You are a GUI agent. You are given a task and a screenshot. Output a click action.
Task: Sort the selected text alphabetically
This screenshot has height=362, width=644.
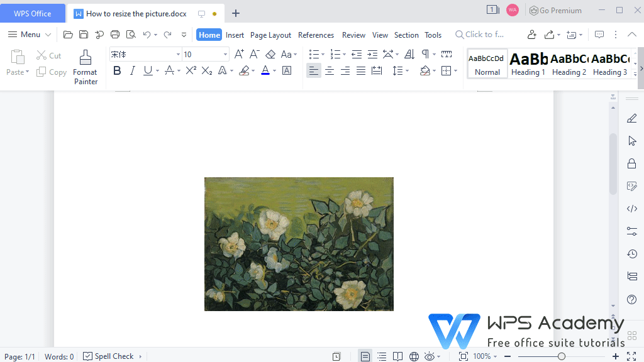click(x=409, y=54)
